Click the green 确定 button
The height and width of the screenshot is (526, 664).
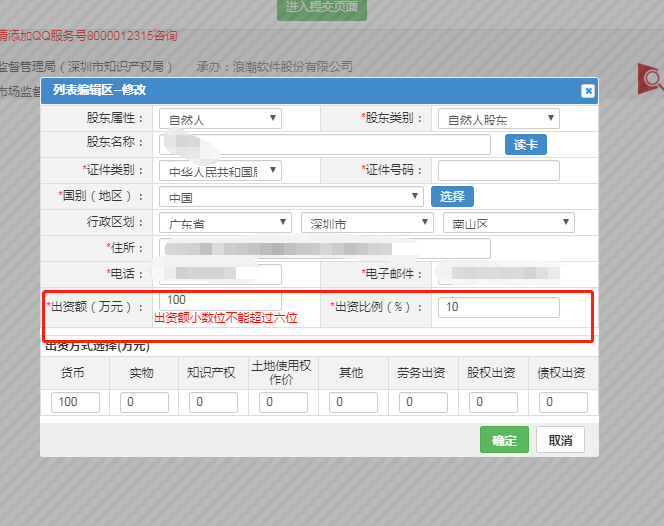point(504,440)
